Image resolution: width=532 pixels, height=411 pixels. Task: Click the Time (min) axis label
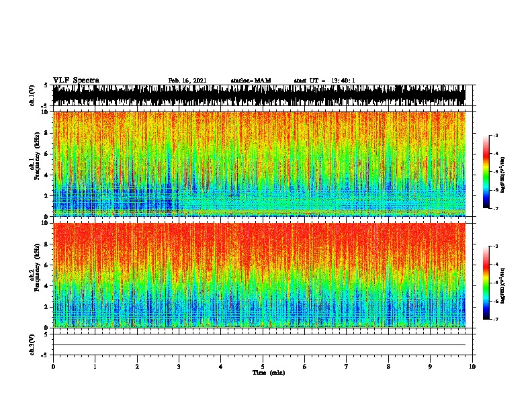(x=269, y=373)
